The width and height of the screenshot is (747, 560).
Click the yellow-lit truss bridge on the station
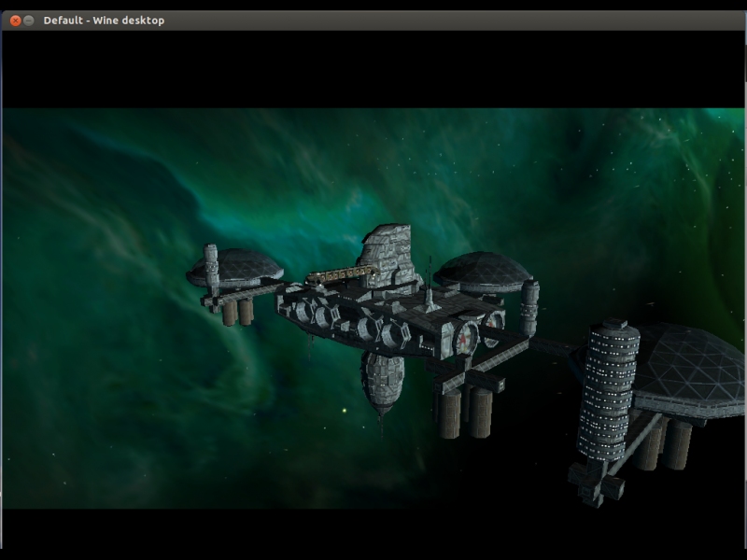point(340,274)
